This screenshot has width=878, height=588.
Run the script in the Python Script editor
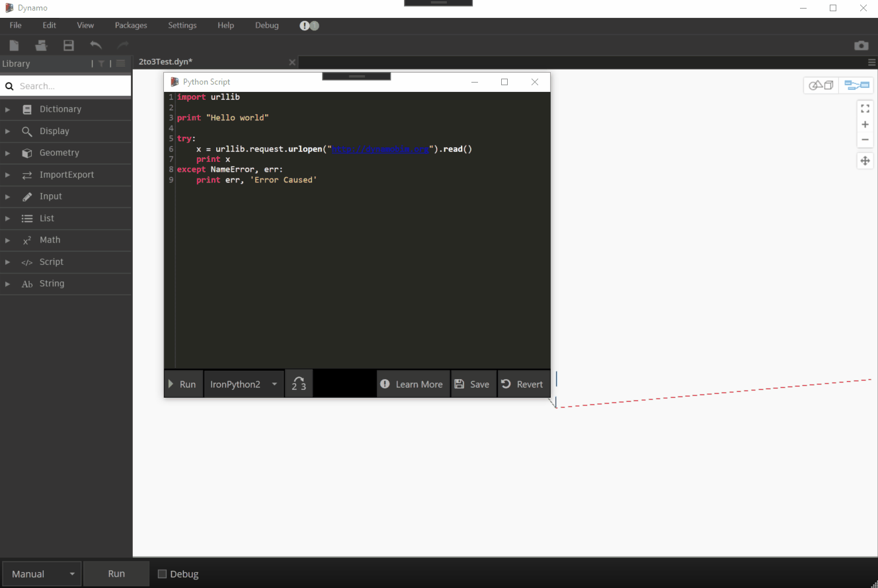182,384
